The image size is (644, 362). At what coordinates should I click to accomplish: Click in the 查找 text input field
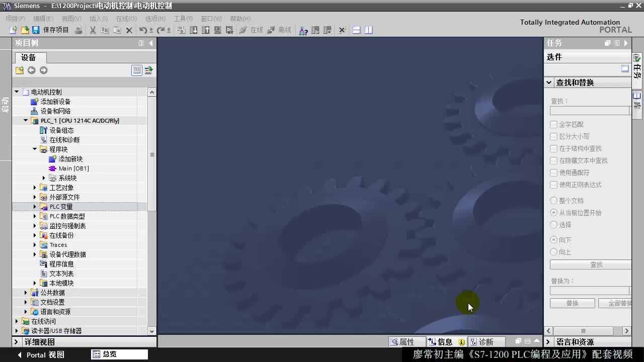coord(590,111)
